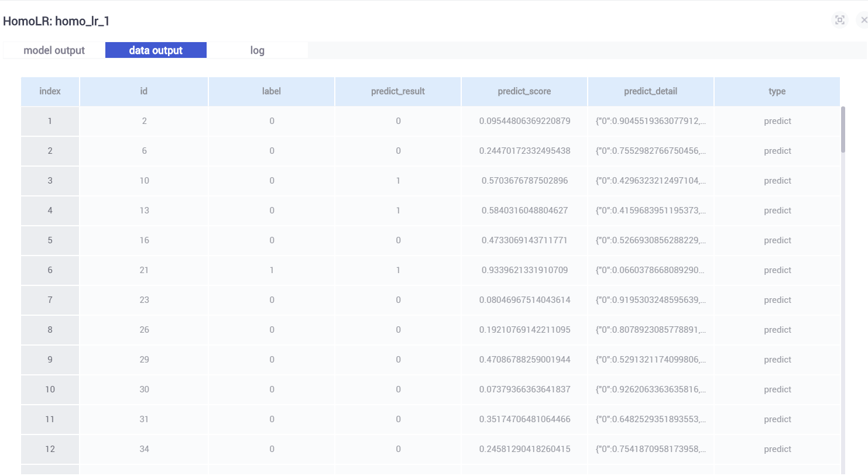Click id cell with value 6
Image resolution: width=868 pixels, height=476 pixels.
coord(144,151)
